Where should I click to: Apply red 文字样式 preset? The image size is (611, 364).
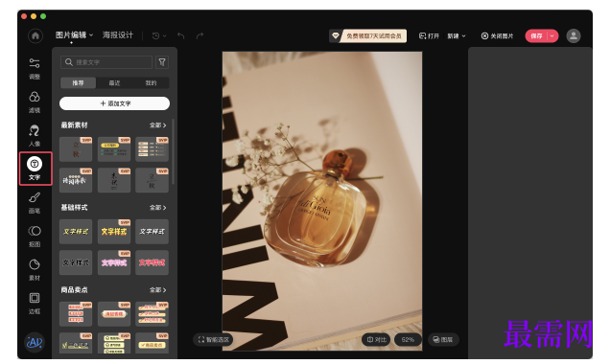tap(152, 262)
